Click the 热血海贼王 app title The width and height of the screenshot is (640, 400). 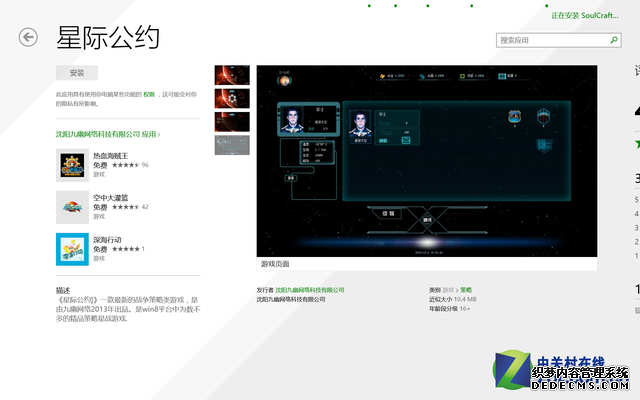pos(111,156)
